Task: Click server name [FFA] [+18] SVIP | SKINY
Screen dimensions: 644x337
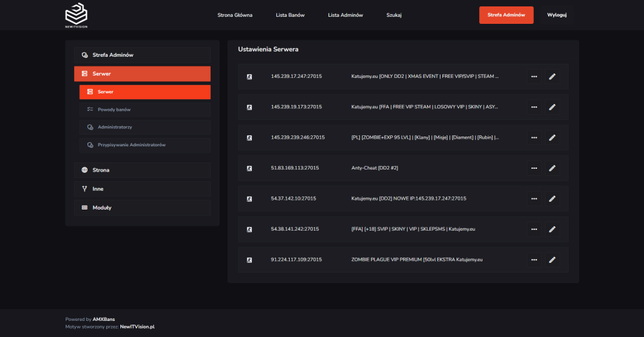Action: [x=413, y=229]
